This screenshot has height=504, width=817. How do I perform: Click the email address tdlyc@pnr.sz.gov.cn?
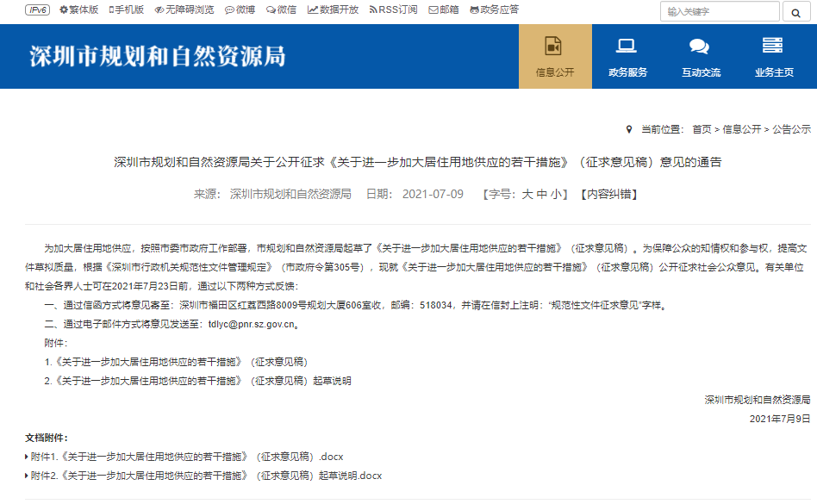(251, 324)
